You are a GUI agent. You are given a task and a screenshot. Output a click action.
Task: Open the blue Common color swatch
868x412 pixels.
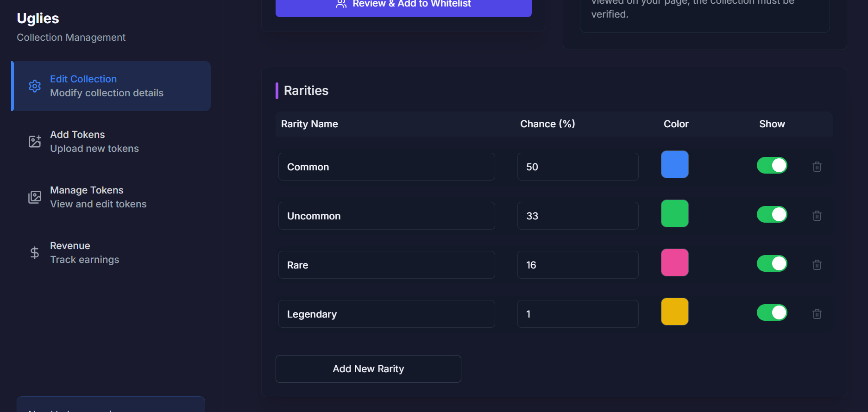674,164
